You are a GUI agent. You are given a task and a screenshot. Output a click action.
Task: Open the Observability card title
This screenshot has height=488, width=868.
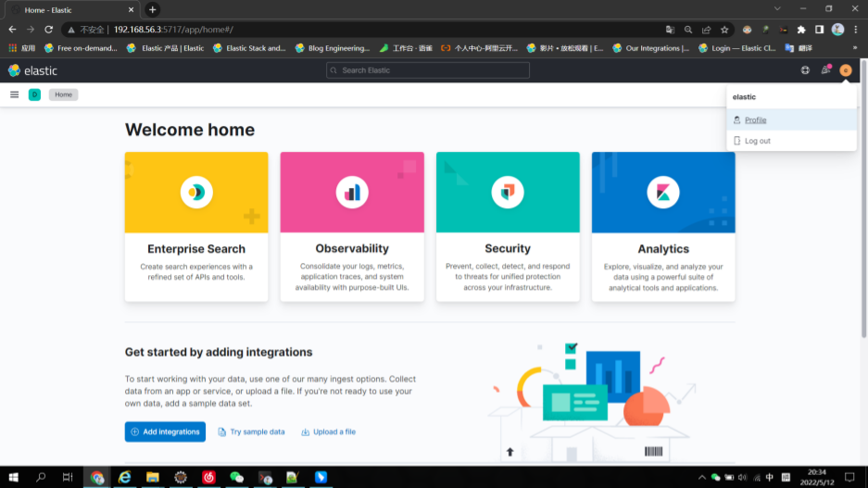click(352, 248)
